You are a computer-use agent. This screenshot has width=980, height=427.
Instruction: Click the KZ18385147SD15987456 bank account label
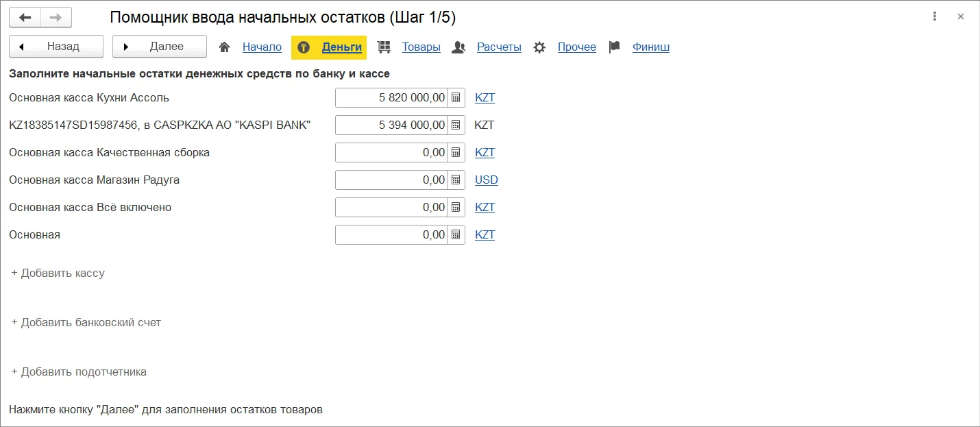coord(160,125)
